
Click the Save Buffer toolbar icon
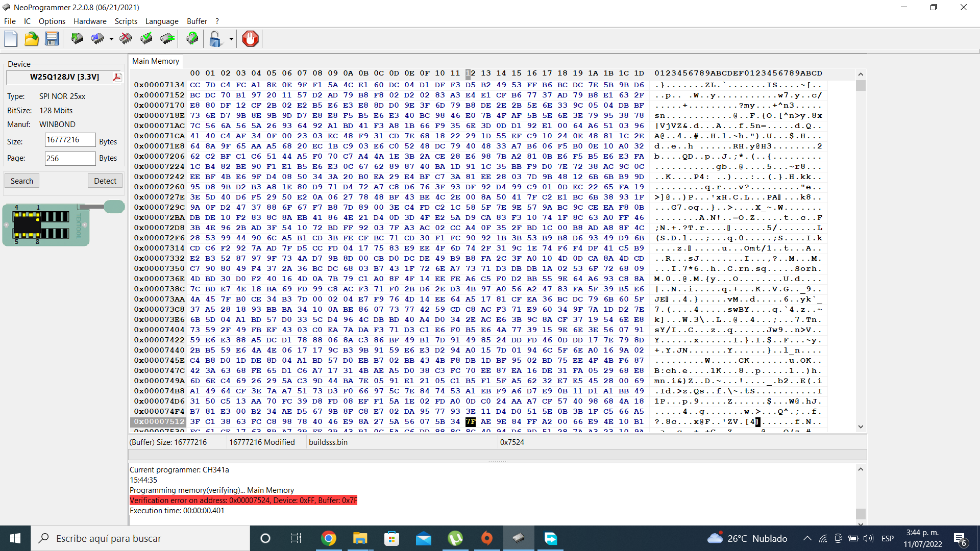(52, 39)
